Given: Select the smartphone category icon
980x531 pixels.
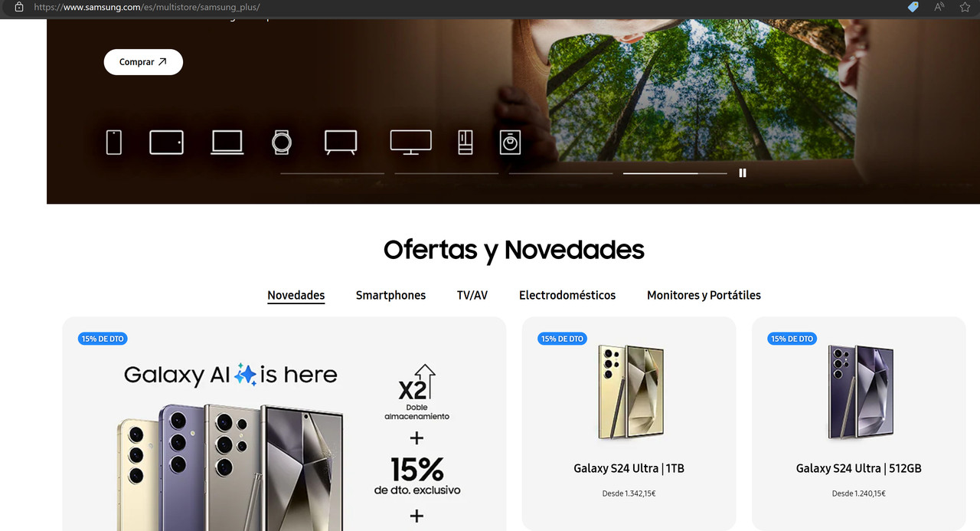Looking at the screenshot, I should [114, 143].
